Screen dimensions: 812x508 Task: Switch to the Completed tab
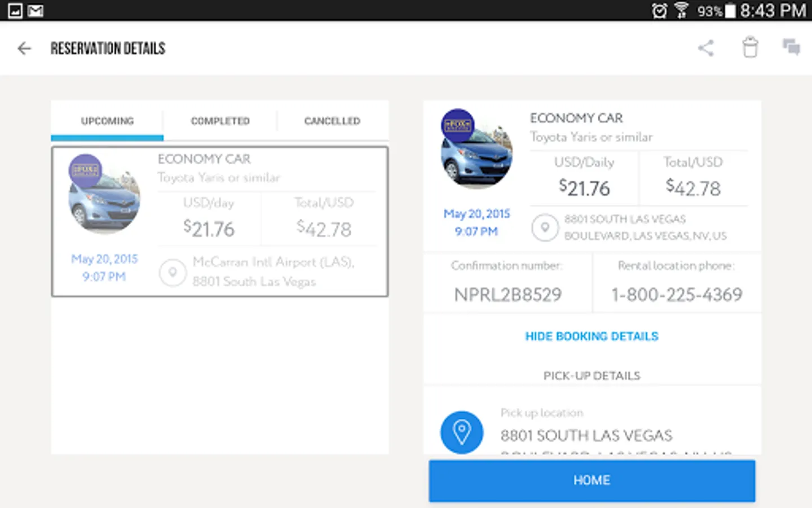220,121
